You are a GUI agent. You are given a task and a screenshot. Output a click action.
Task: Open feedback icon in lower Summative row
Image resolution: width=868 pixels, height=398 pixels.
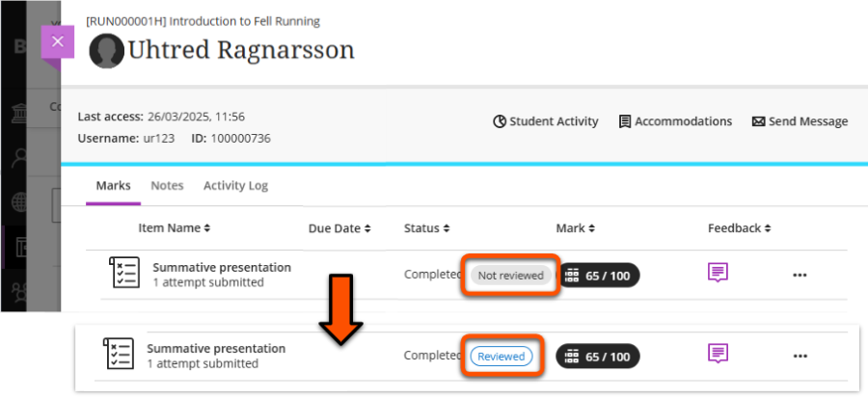718,354
